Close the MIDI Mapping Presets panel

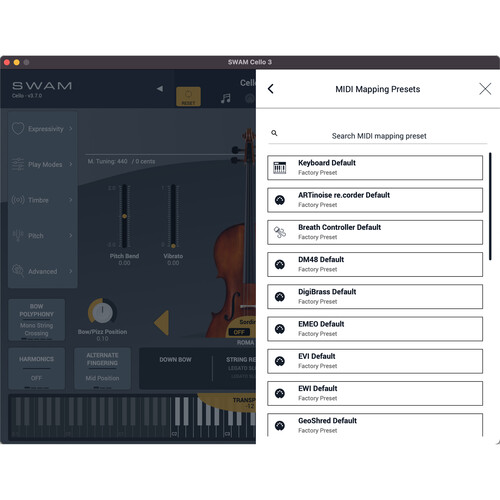(485, 89)
